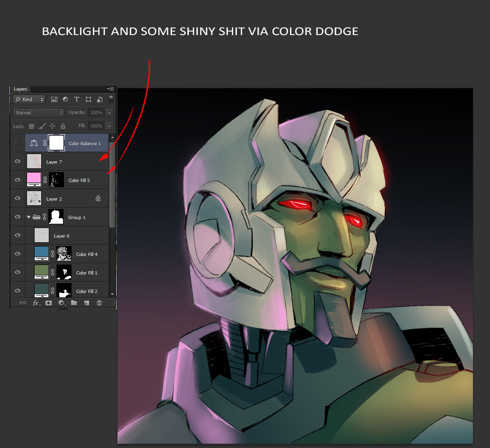Create a new layer icon

coord(87,302)
